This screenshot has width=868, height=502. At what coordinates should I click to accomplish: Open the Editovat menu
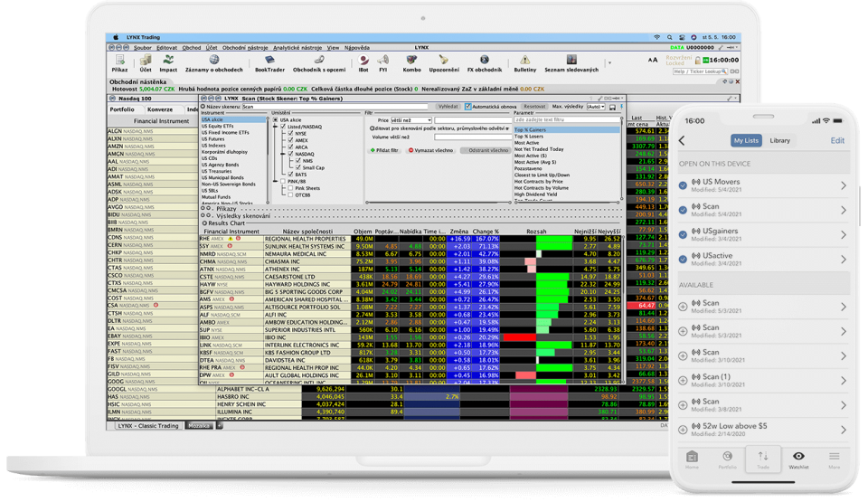[x=166, y=48]
